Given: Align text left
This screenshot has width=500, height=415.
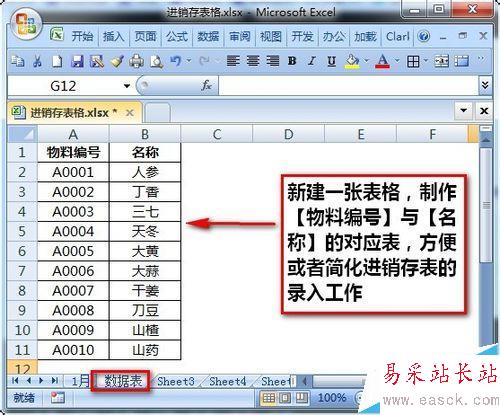Looking at the screenshot, I should pos(233,61).
